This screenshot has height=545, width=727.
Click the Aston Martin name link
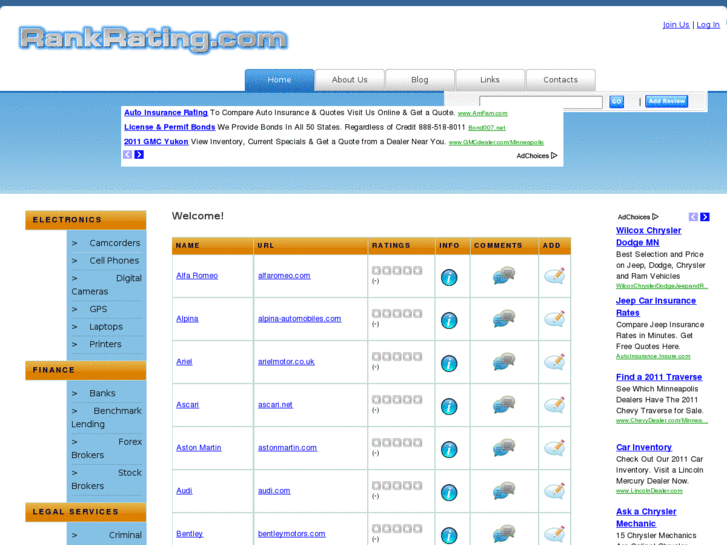(x=199, y=448)
